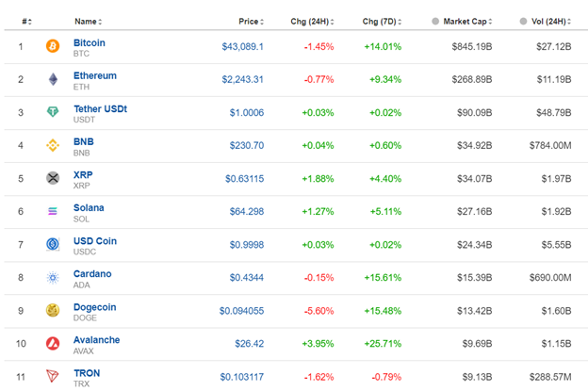This screenshot has height=391, width=588.
Task: Select the AVAX ticker symbol text
Action: [84, 351]
